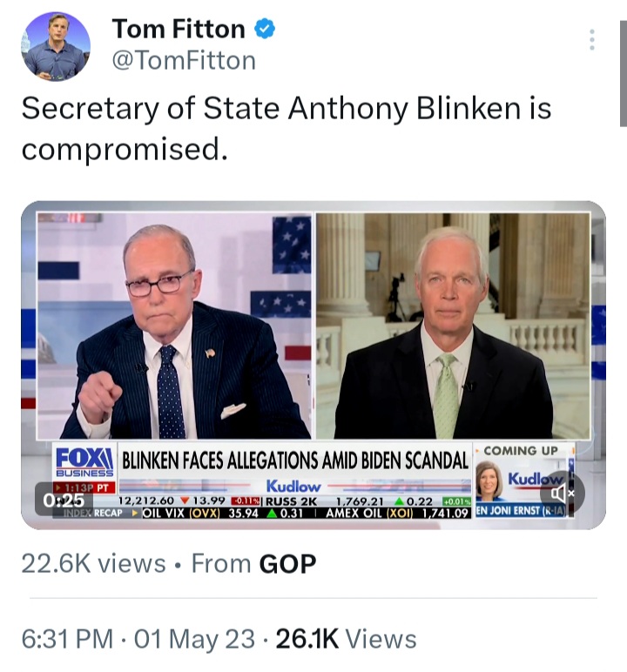Select the tweet text about Blinken
This screenshot has width=627, height=672.
(286, 129)
